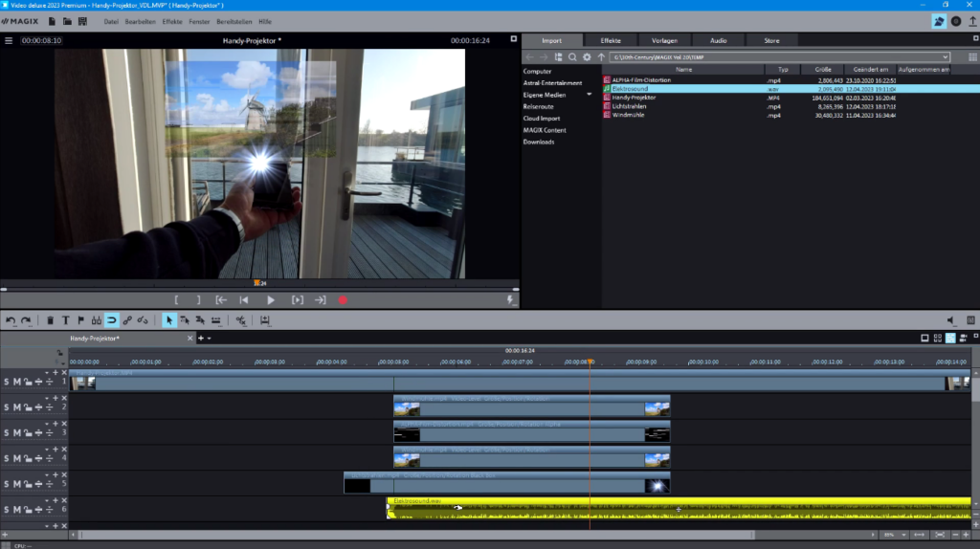Open the Cloud Import location

(x=542, y=119)
